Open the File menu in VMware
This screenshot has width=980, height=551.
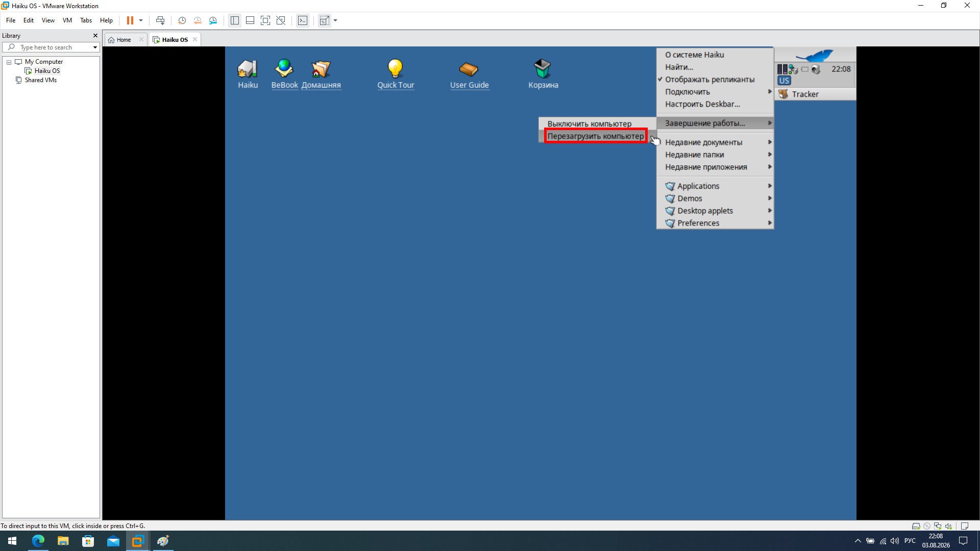(11, 20)
